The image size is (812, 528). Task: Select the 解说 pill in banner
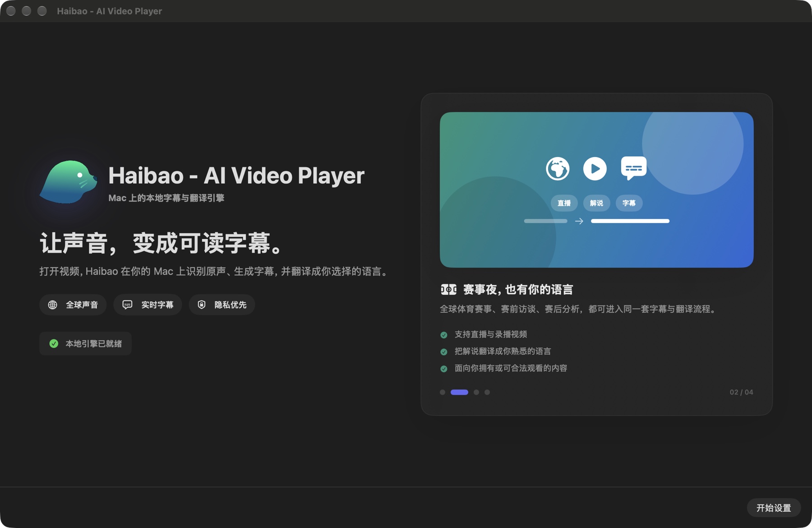(x=596, y=203)
